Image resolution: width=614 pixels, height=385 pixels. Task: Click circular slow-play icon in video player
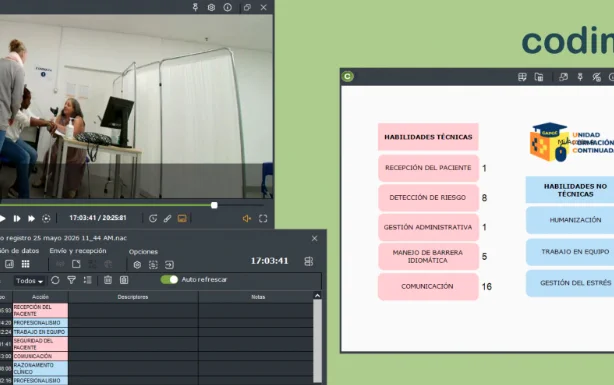pos(46,219)
